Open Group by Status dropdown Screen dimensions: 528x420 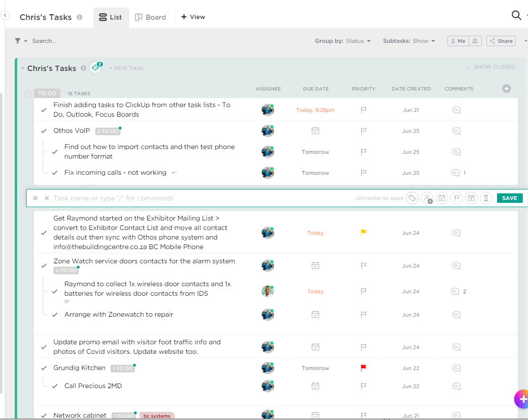click(x=343, y=41)
